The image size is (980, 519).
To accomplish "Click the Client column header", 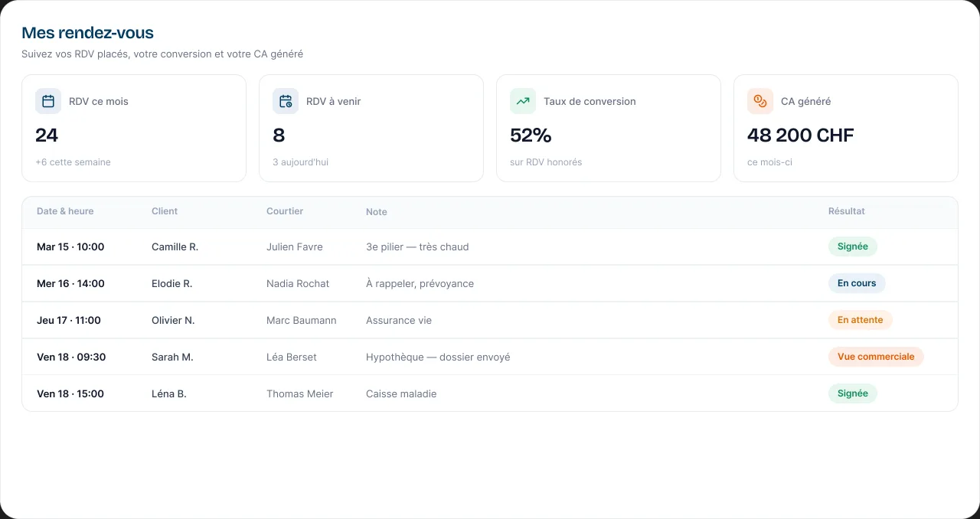I will point(165,211).
